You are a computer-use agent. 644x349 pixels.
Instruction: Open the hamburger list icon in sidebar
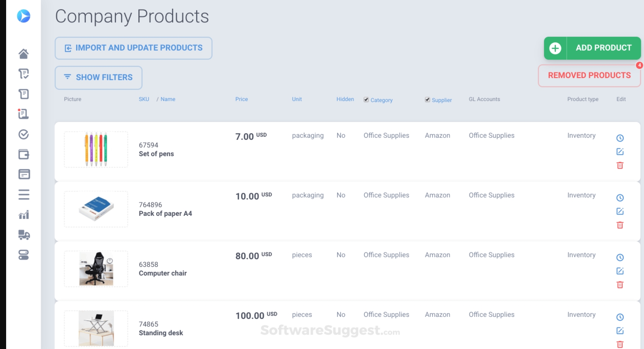pos(24,194)
